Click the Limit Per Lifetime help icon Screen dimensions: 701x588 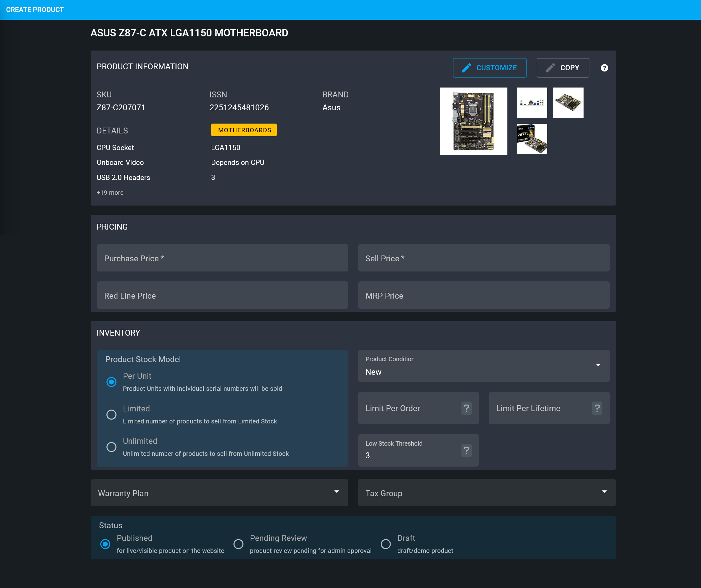tap(597, 408)
